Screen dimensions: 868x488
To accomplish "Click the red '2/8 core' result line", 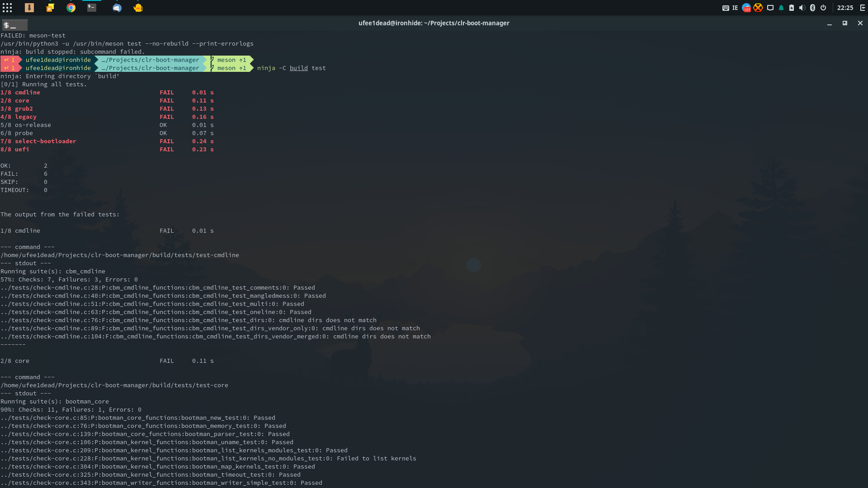I will (107, 100).
